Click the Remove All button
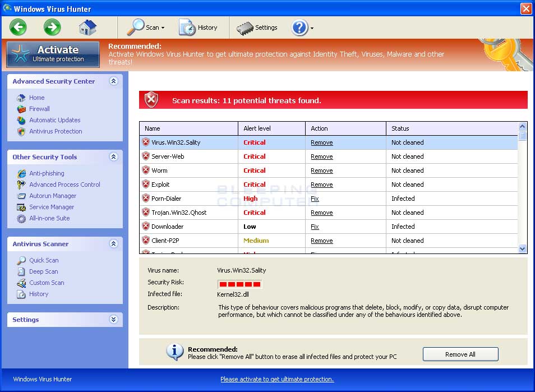This screenshot has width=535, height=392. 460,354
